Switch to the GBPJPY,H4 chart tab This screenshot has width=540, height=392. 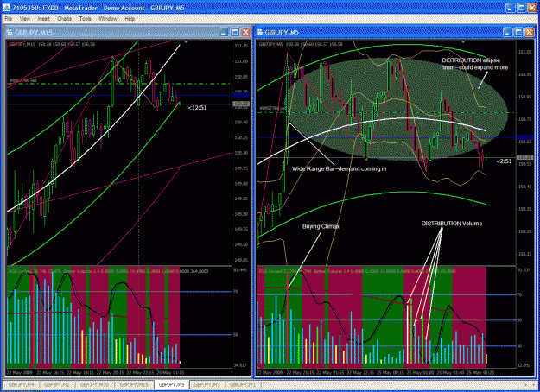21,384
